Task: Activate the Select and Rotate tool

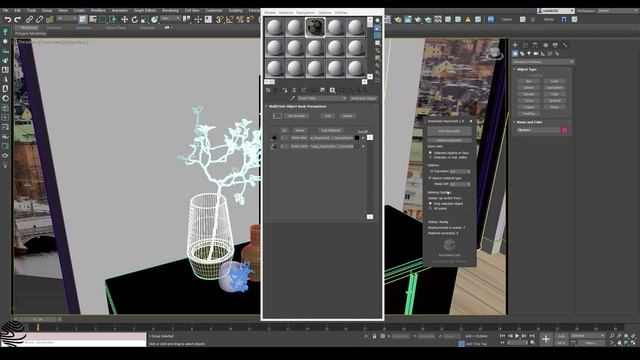Action: click(x=134, y=19)
